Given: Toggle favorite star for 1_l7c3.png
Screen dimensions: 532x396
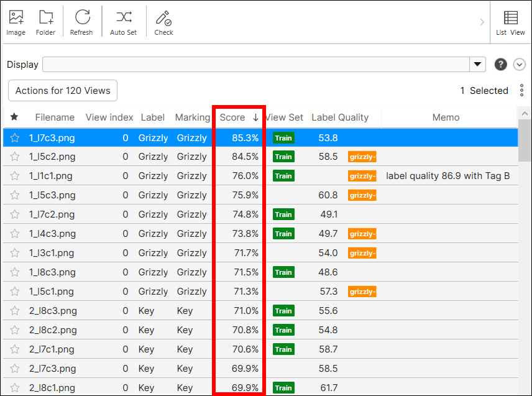Looking at the screenshot, I should point(15,138).
